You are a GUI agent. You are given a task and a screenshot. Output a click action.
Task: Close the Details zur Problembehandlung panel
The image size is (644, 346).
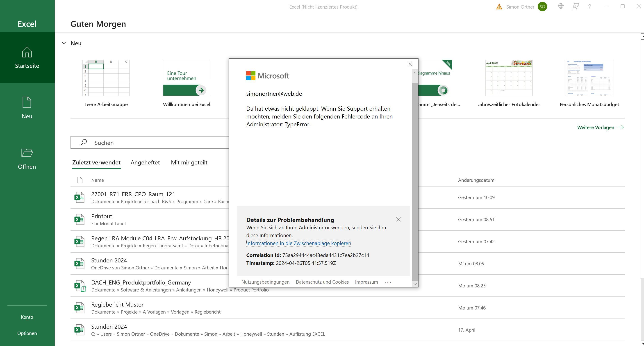[398, 219]
